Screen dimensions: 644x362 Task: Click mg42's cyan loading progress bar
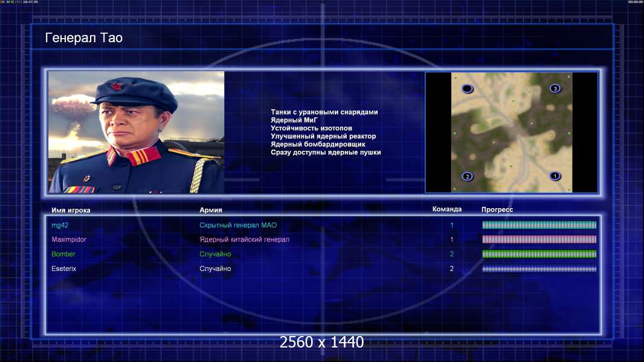pos(539,224)
